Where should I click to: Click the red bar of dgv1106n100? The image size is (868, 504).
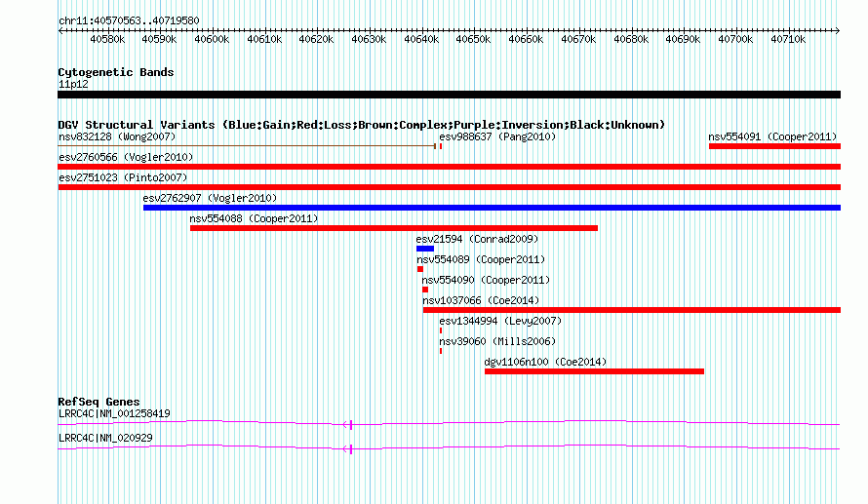[x=594, y=371]
